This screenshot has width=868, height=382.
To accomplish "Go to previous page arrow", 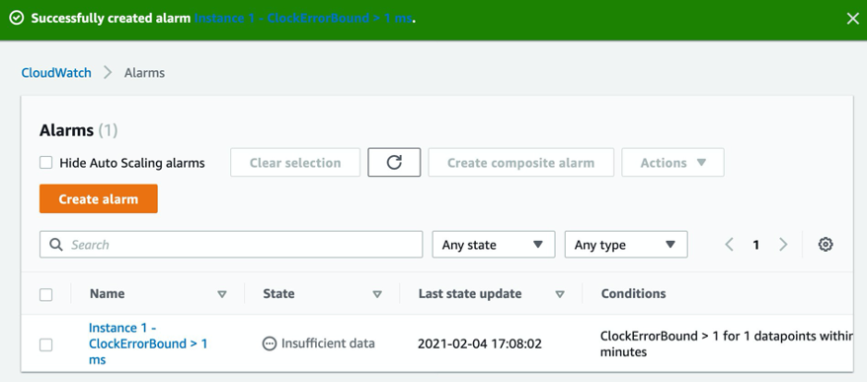I will [730, 245].
